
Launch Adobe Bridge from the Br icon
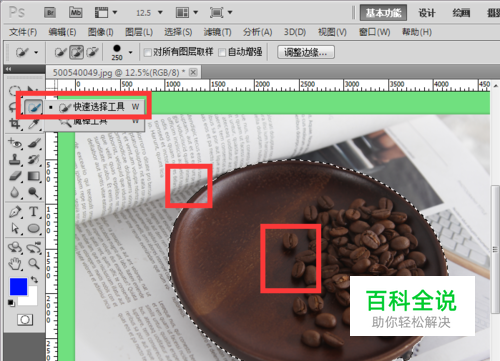pos(50,13)
